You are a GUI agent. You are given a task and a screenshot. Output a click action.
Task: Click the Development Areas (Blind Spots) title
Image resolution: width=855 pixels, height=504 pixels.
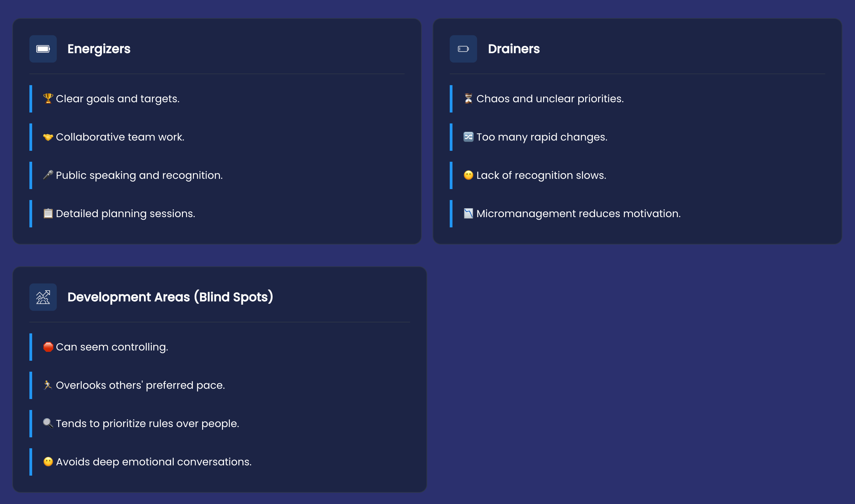(x=170, y=297)
